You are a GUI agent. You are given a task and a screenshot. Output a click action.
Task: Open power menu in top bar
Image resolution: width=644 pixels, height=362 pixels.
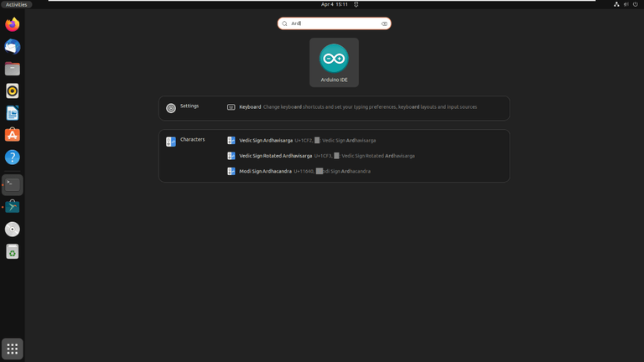pos(636,4)
